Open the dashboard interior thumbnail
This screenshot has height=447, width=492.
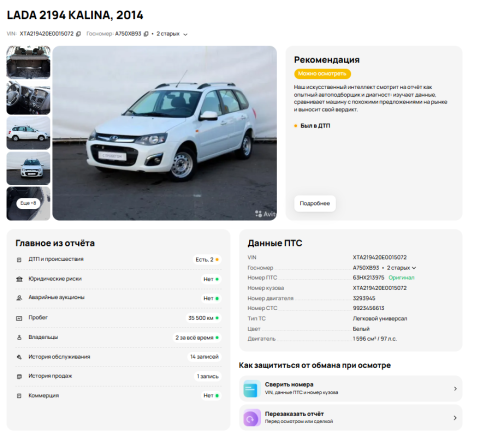(28, 98)
